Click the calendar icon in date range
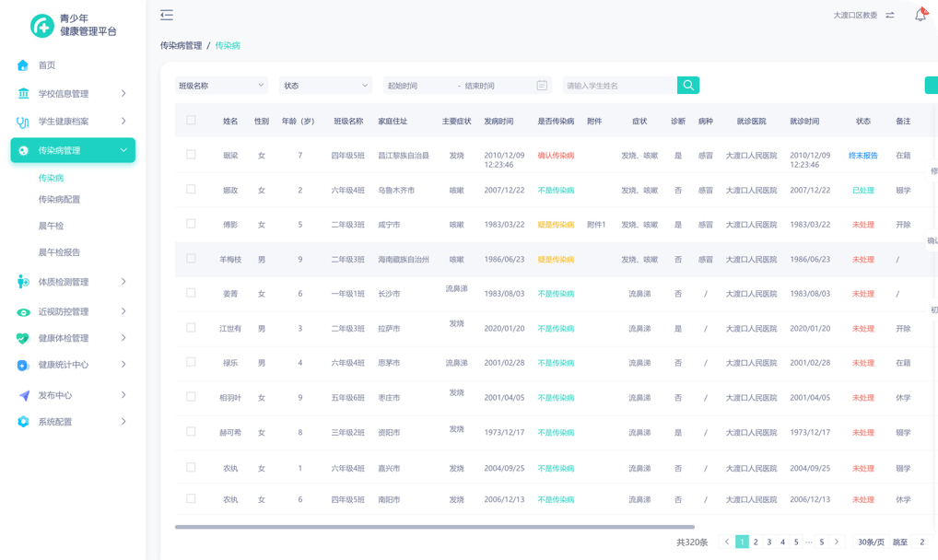 coord(542,86)
